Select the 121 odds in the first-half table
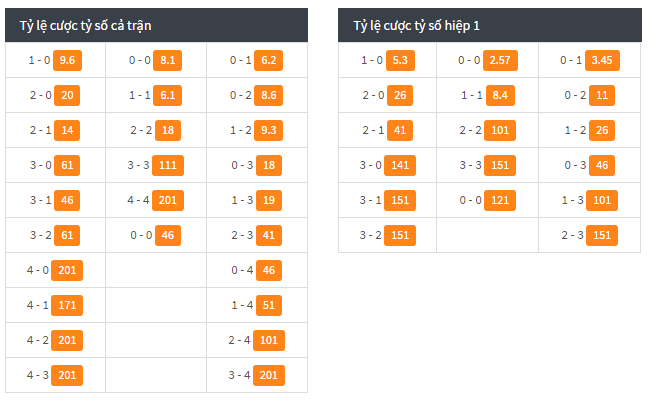This screenshot has height=404, width=648. pos(500,200)
